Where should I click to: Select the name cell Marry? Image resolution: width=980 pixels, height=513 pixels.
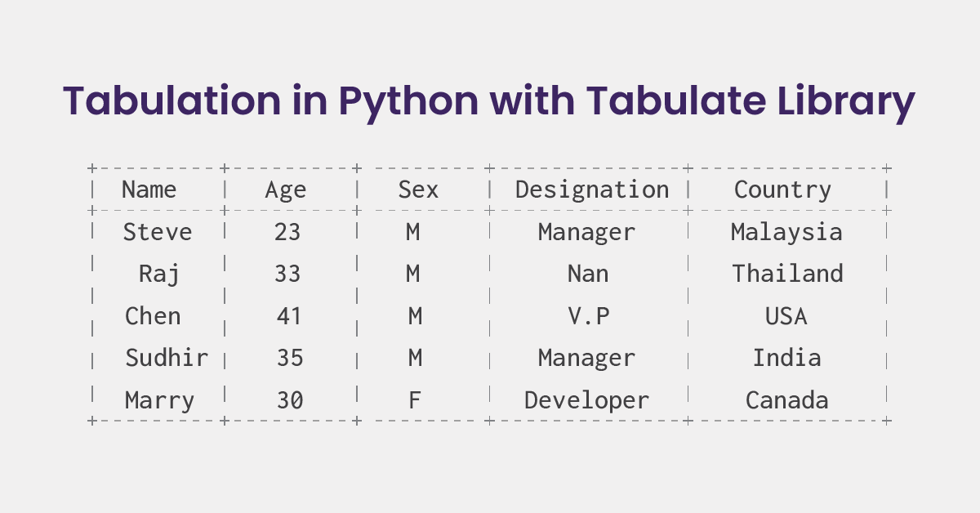pos(159,400)
